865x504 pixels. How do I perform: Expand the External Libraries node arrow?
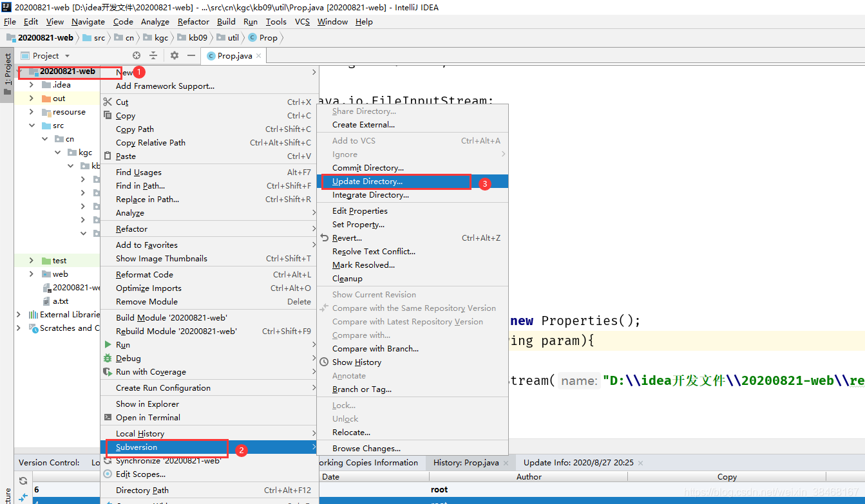(19, 315)
